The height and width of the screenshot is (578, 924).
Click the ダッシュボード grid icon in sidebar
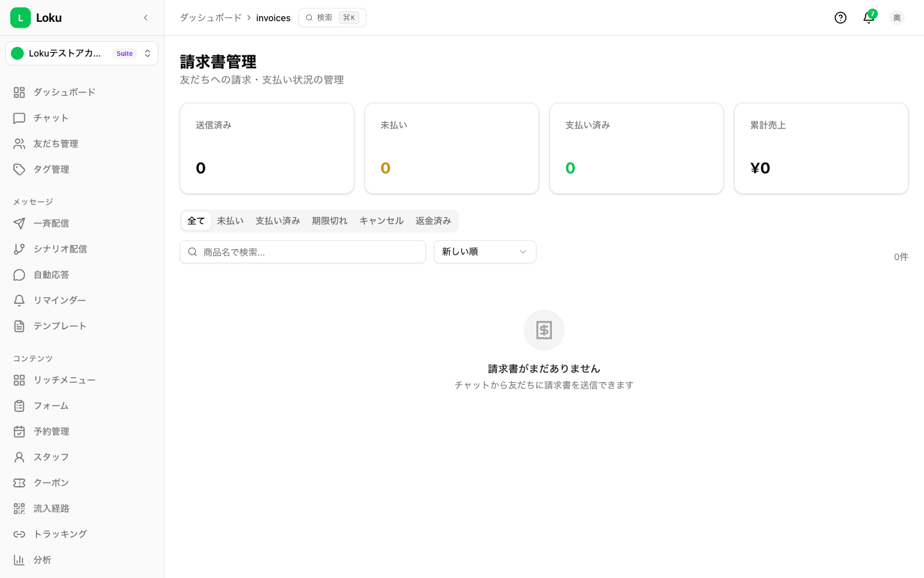click(x=19, y=92)
